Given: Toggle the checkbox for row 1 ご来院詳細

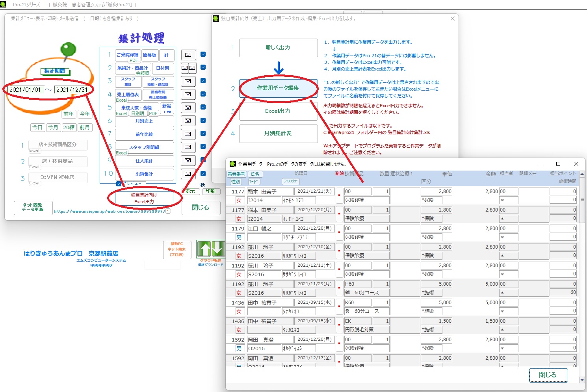Looking at the screenshot, I should (203, 54).
